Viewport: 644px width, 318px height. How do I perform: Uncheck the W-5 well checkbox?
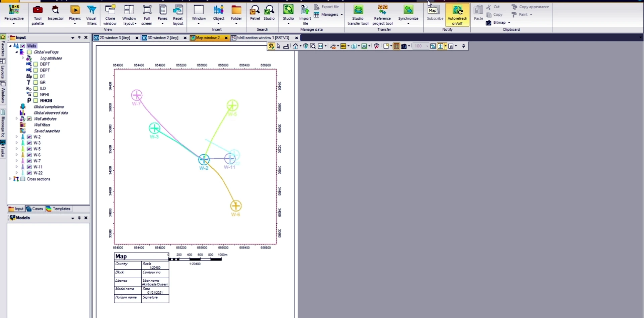tap(29, 149)
